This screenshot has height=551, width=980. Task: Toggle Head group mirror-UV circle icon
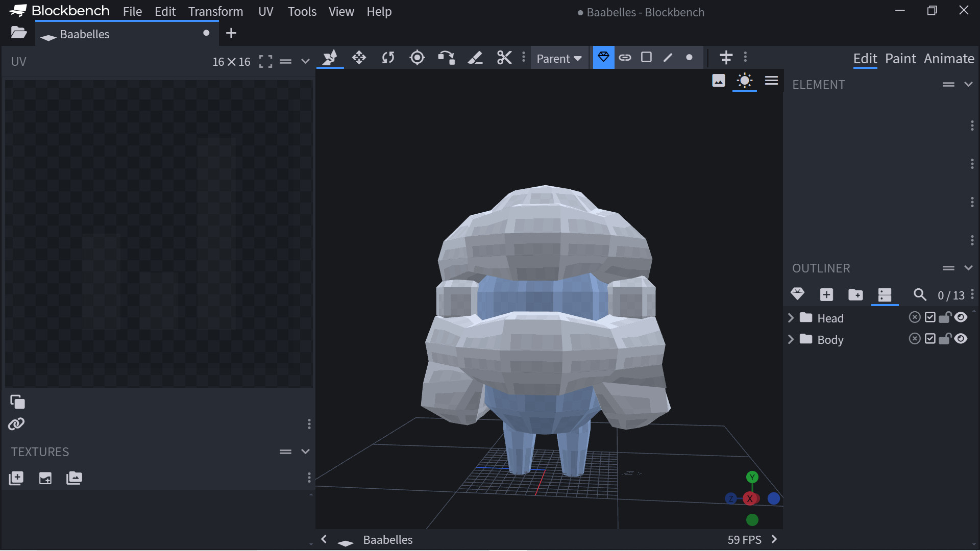click(915, 317)
